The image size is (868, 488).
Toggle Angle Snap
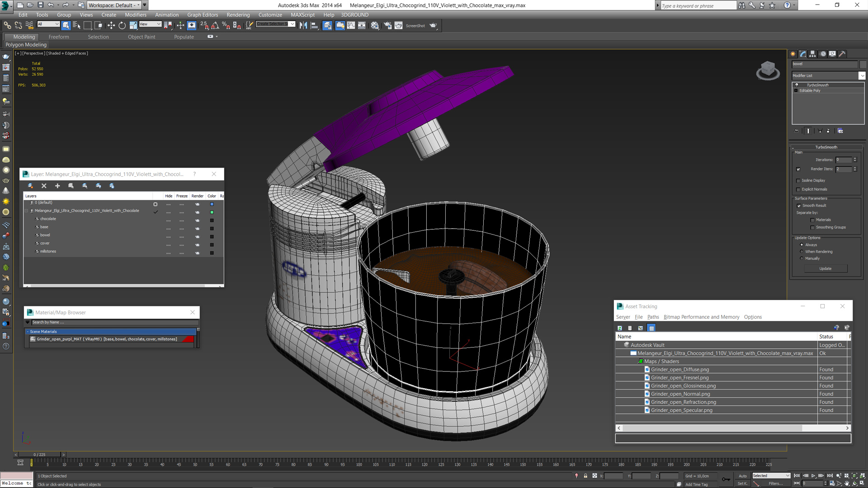[215, 25]
